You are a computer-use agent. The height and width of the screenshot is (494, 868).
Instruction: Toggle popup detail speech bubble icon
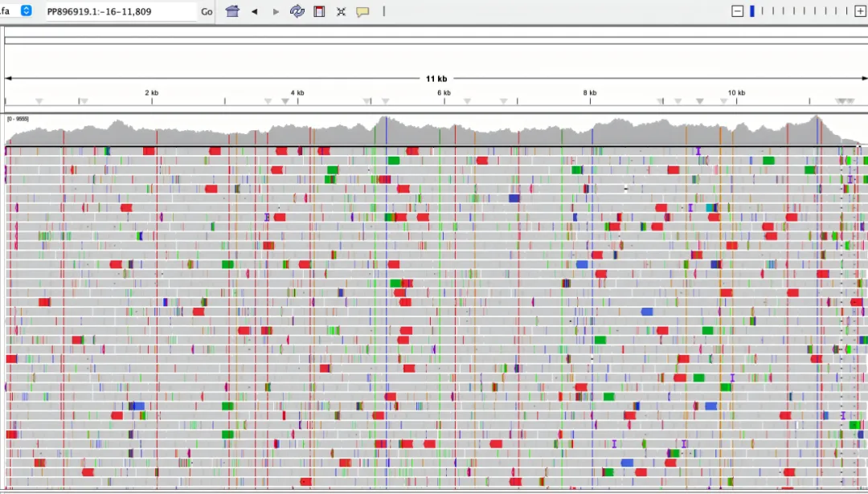point(362,11)
